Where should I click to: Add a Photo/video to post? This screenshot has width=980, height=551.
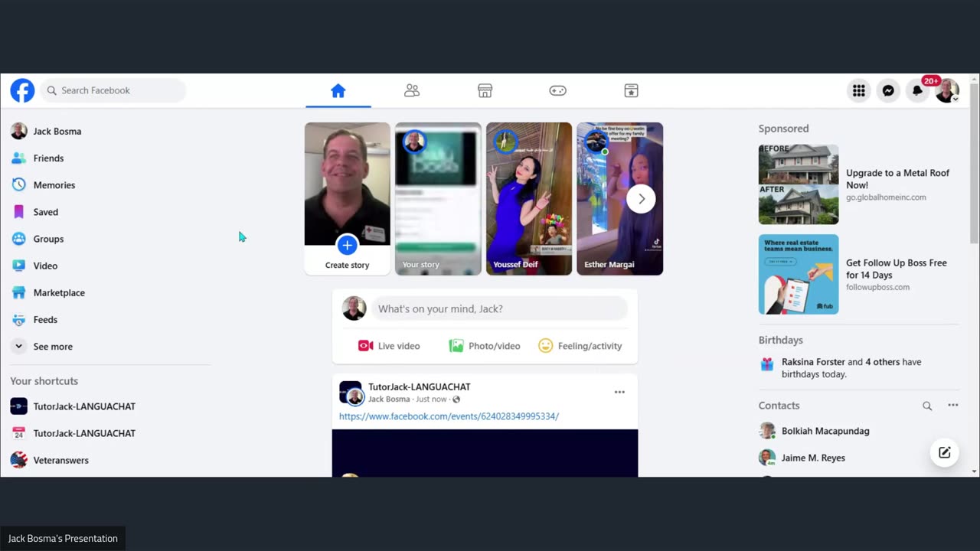tap(485, 346)
